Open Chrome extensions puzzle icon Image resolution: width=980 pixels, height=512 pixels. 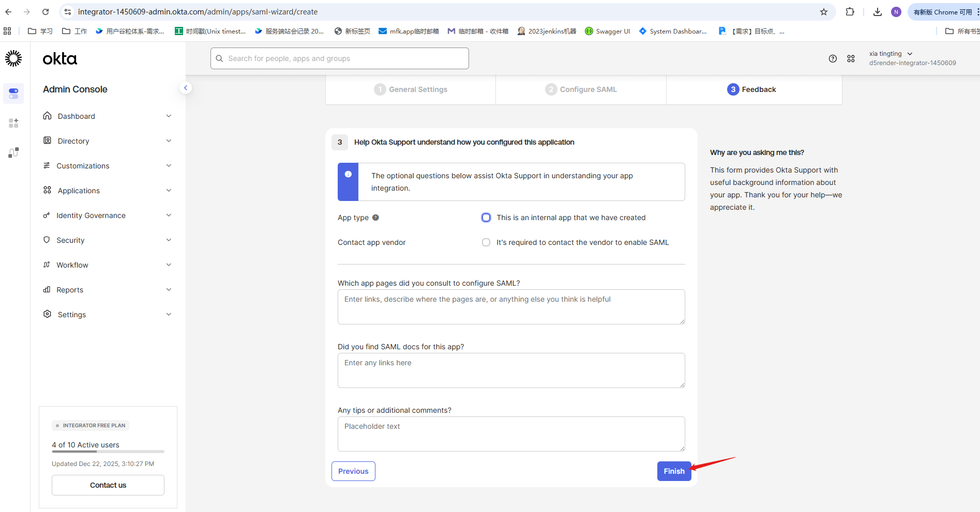click(x=850, y=12)
